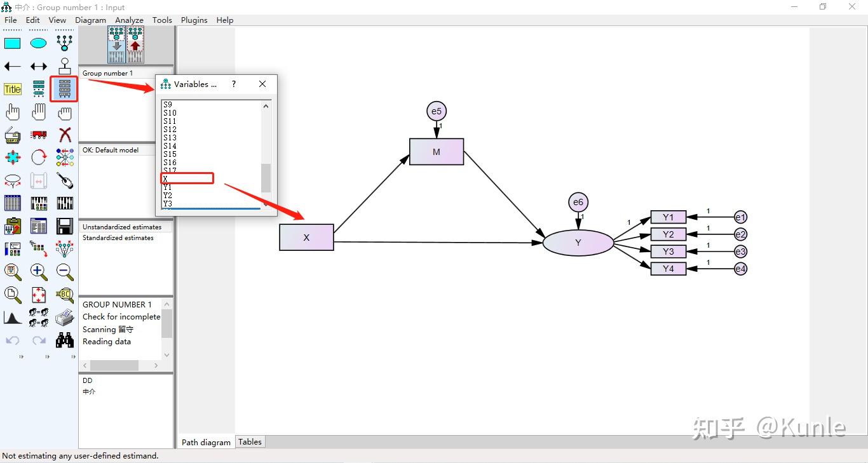The image size is (868, 463).
Task: Select the e5 error term circle
Action: coord(437,111)
